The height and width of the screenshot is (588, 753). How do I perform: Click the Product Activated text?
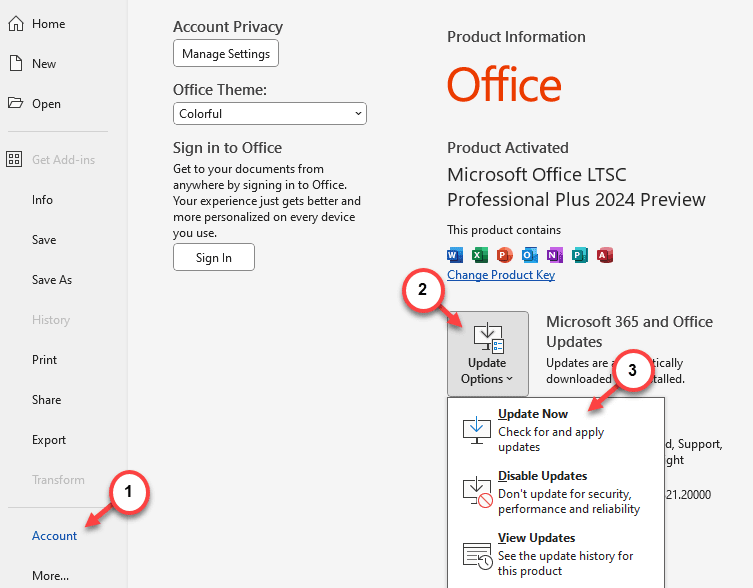point(508,147)
